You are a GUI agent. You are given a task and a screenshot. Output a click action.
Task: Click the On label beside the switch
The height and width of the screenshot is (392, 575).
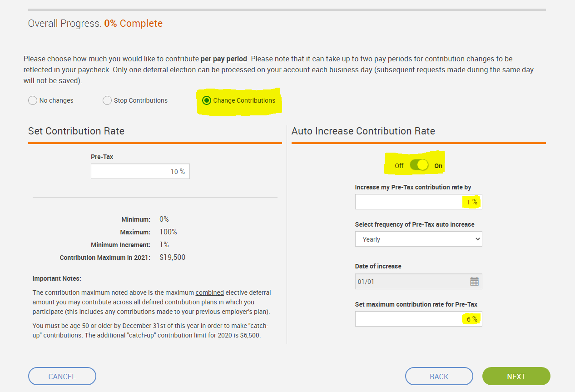438,166
